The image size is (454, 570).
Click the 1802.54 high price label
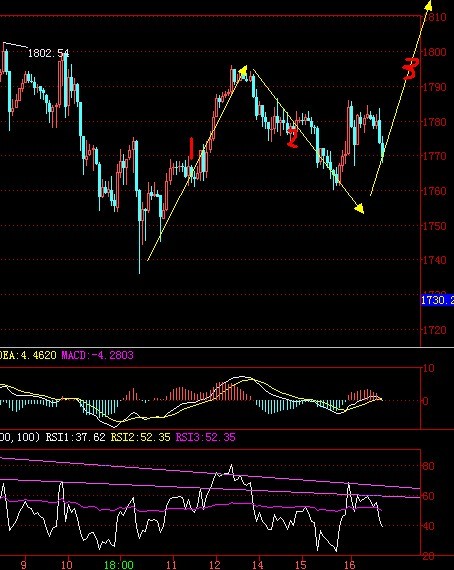point(48,53)
